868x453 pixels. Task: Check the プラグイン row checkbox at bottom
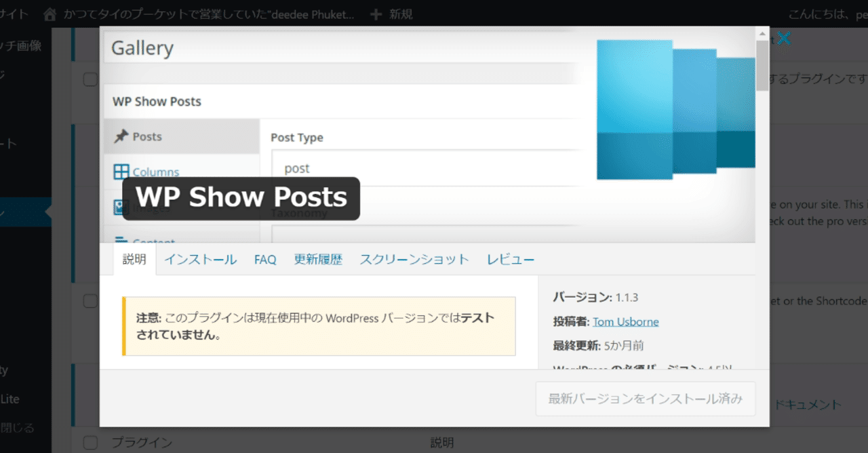click(90, 441)
